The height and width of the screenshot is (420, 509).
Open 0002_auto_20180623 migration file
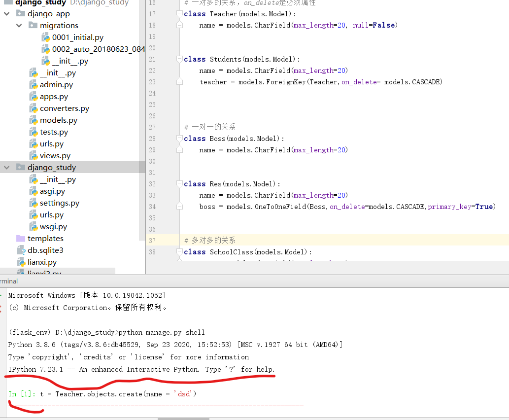click(x=99, y=49)
